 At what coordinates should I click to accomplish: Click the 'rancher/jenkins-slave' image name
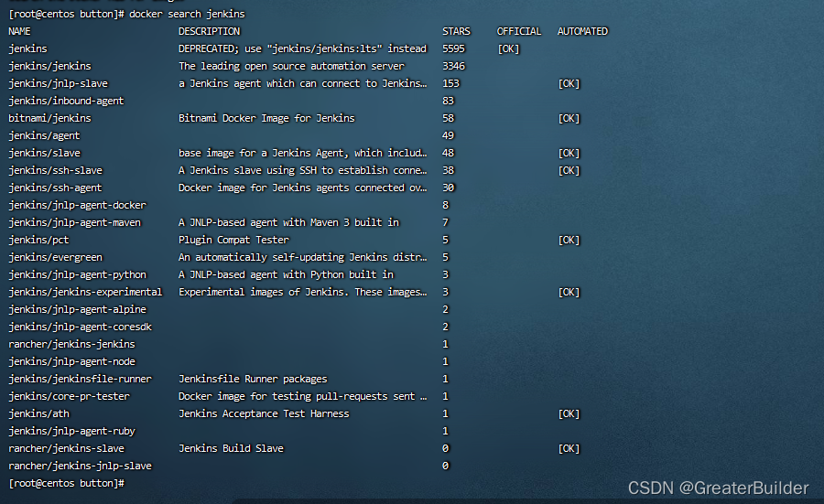click(66, 448)
